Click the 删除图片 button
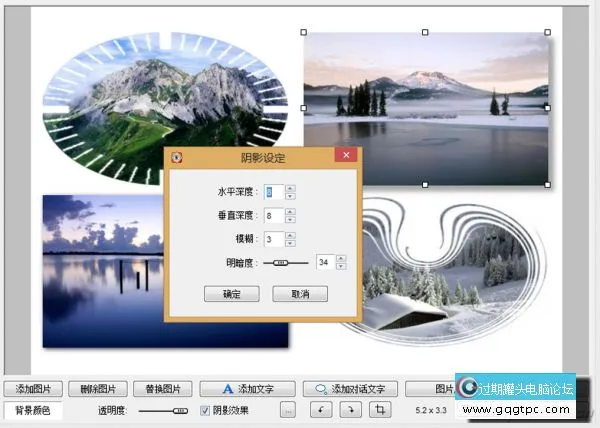This screenshot has height=428, width=600. [x=98, y=389]
